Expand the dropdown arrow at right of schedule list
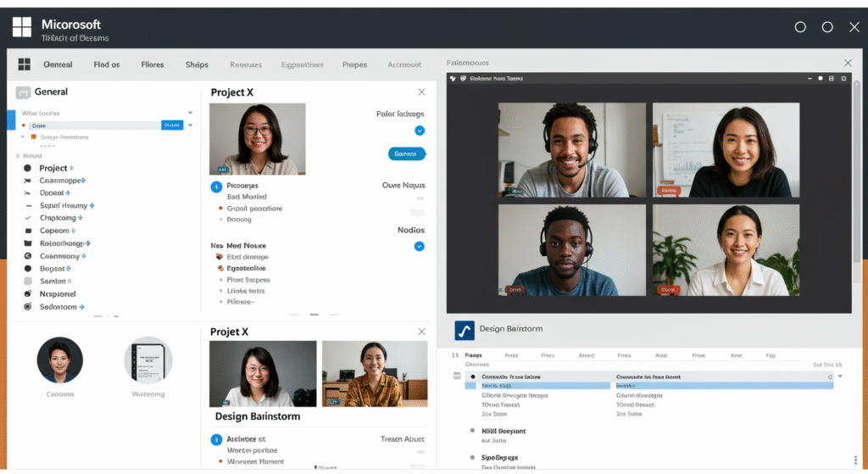Screen dimensions: 868x474 tap(840, 376)
